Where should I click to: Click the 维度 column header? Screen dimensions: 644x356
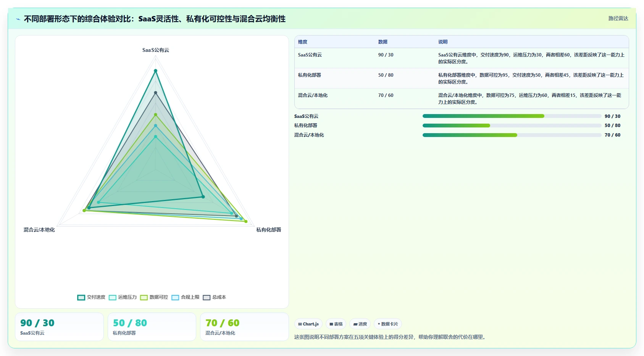tap(303, 42)
